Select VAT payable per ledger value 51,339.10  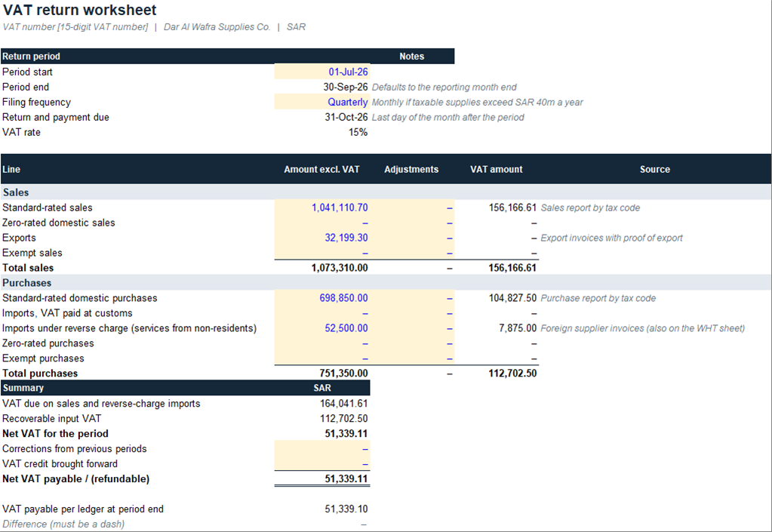coord(346,509)
